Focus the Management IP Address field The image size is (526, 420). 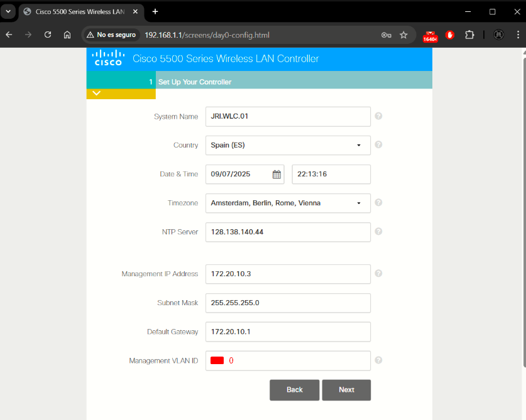coord(288,274)
